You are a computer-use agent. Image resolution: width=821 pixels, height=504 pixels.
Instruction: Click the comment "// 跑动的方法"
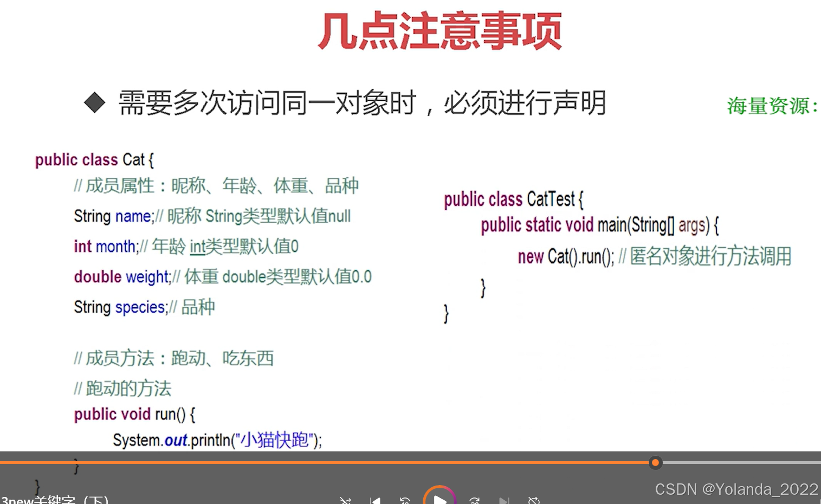point(122,389)
